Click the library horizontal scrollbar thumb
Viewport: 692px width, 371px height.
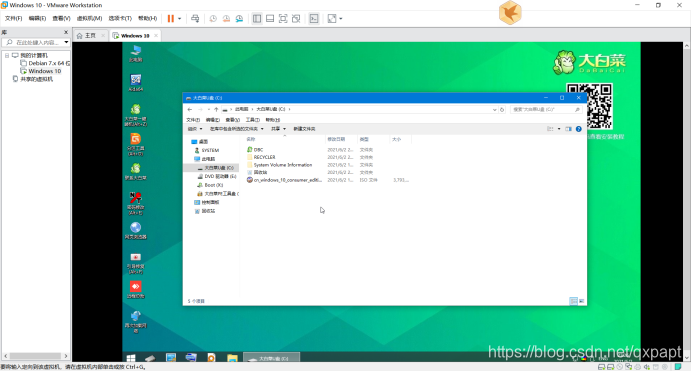tap(35, 356)
